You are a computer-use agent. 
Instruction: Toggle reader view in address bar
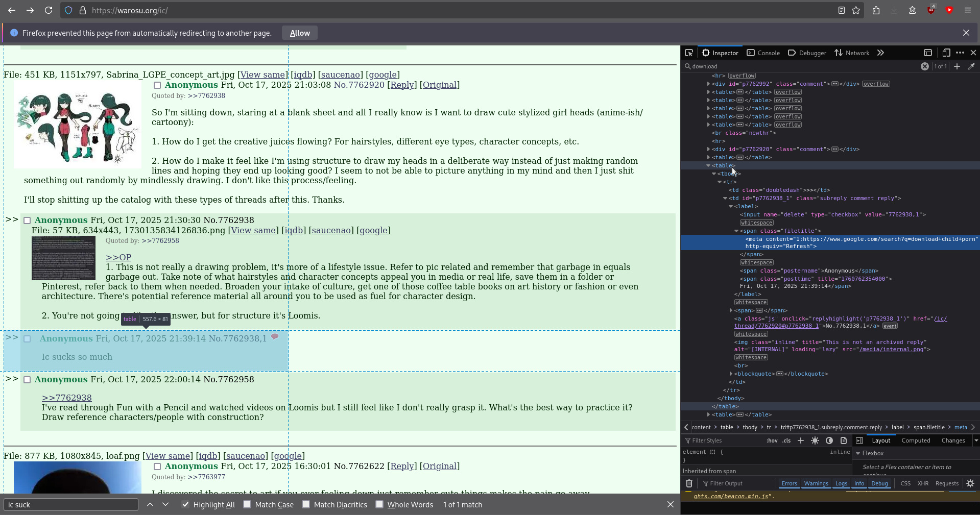[842, 10]
